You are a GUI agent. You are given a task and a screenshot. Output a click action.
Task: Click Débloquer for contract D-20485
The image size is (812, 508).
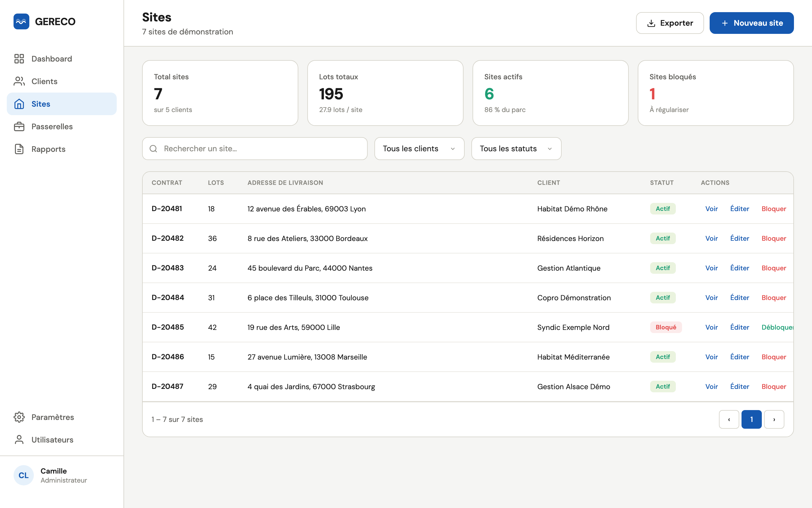(777, 327)
